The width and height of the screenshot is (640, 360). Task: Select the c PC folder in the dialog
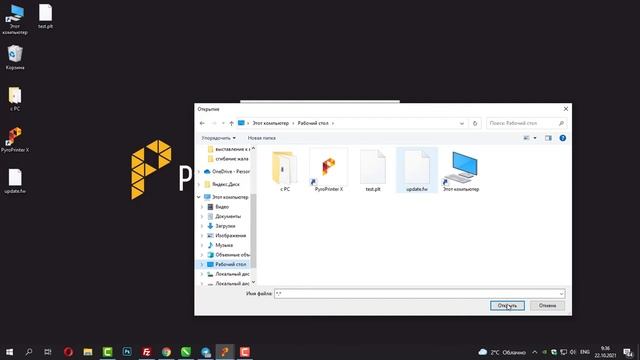click(x=285, y=171)
